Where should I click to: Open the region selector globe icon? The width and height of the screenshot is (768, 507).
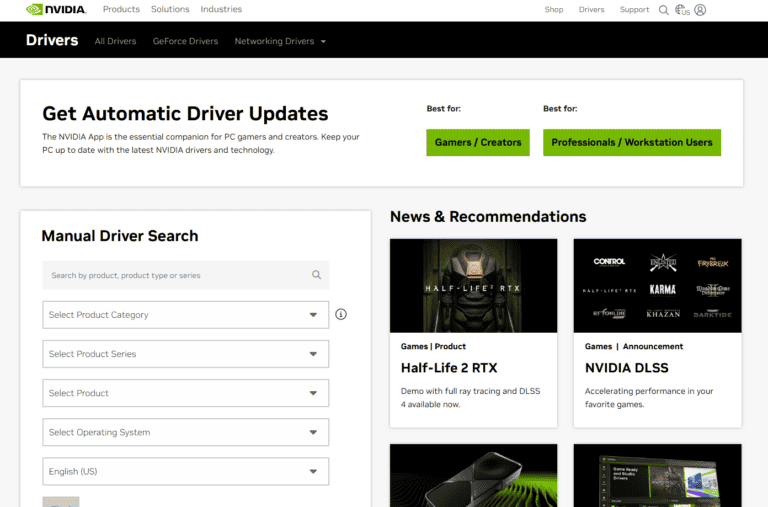click(682, 10)
